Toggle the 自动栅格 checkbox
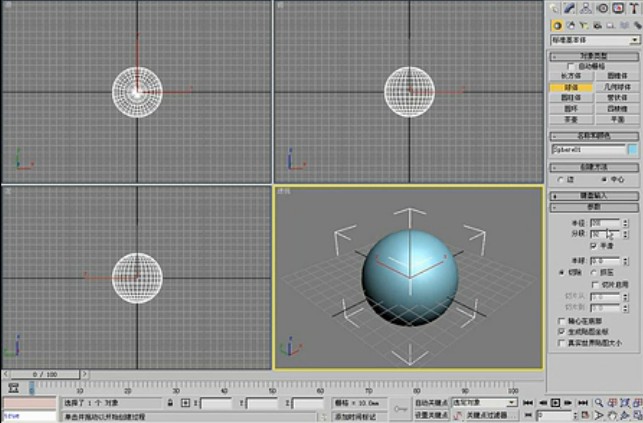 click(x=570, y=66)
